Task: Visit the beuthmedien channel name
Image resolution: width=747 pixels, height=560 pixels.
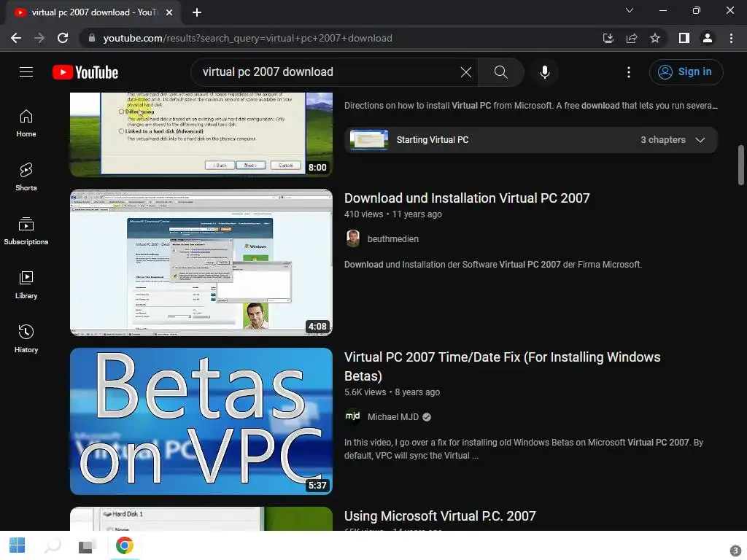Action: pos(393,239)
